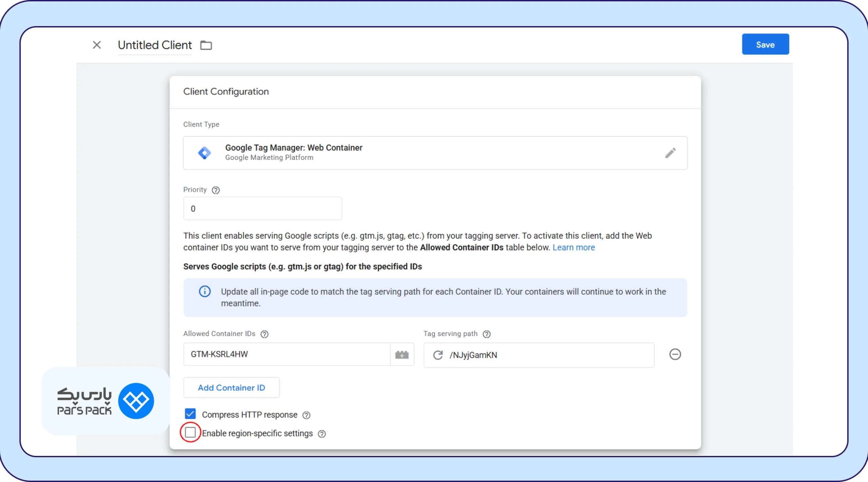The height and width of the screenshot is (482, 868).
Task: Close the Untitled Client editor
Action: (97, 45)
